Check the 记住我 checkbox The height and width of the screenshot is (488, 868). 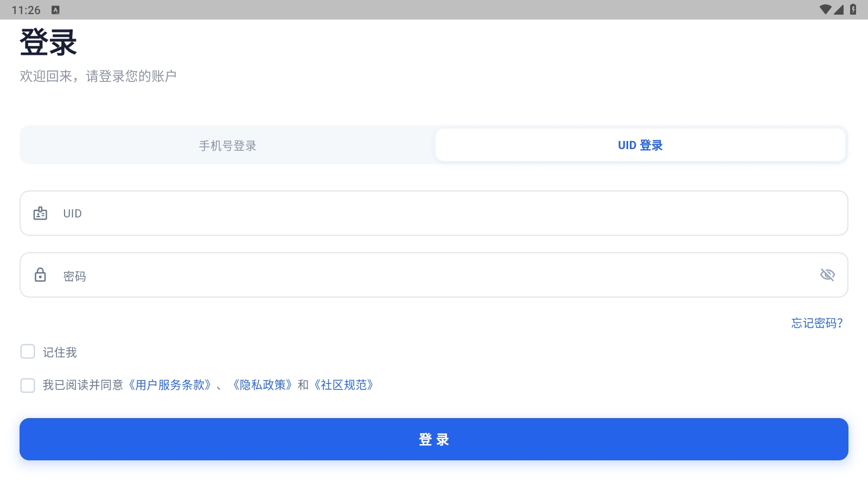coord(28,351)
